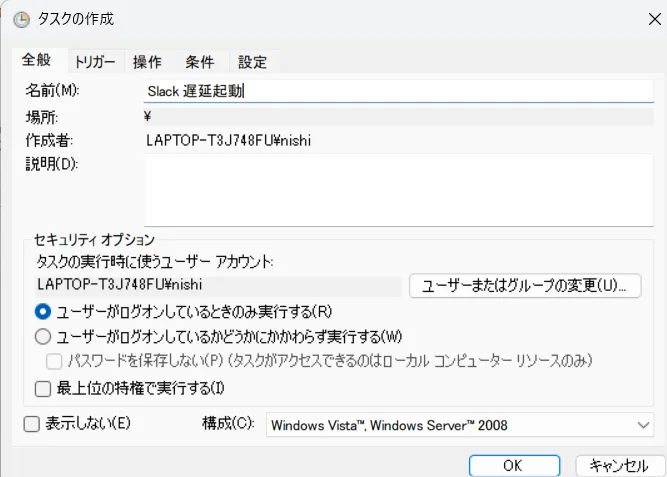Click the キャンセル button
This screenshot has height=477, width=667.
[619, 465]
